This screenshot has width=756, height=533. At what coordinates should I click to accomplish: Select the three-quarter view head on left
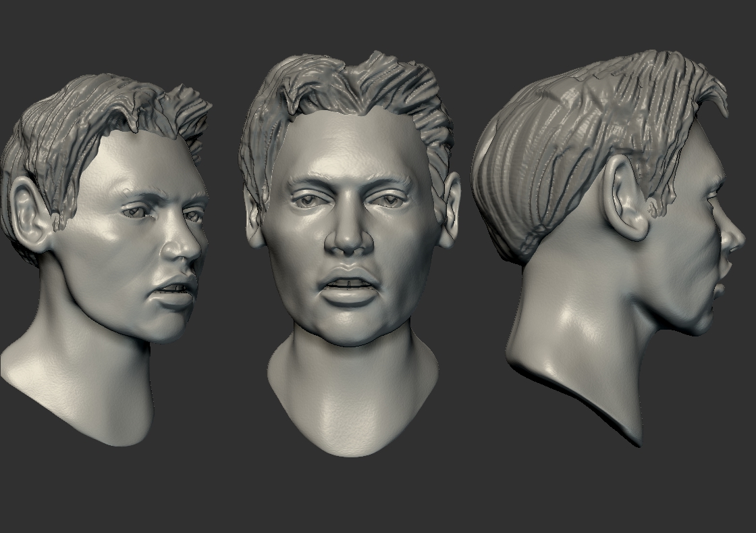point(106,259)
